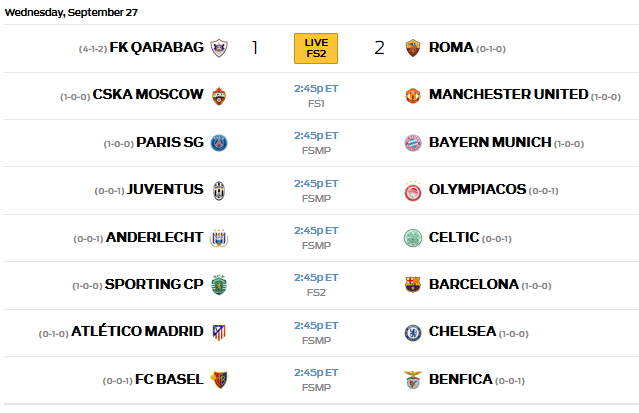Click the Benfica club crest
Viewport: 639px width, 413px height.
tap(413, 379)
